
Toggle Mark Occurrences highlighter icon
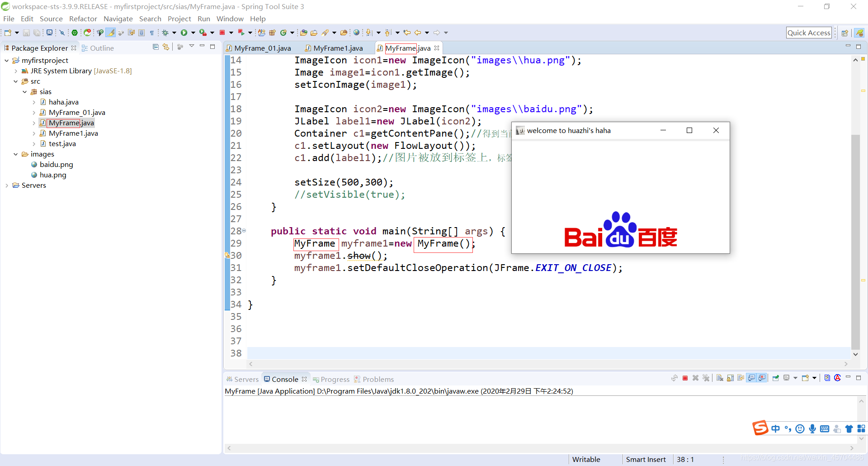110,33
